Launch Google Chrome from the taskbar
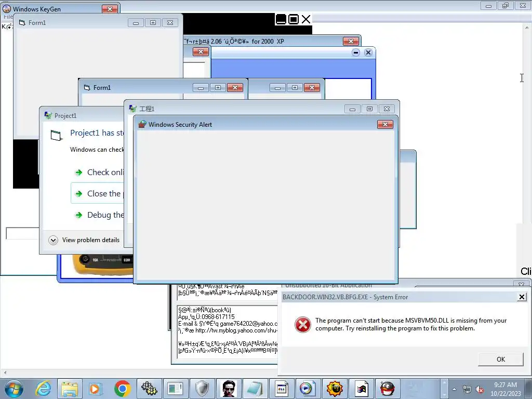Screen dimensions: 532x399 point(122,389)
